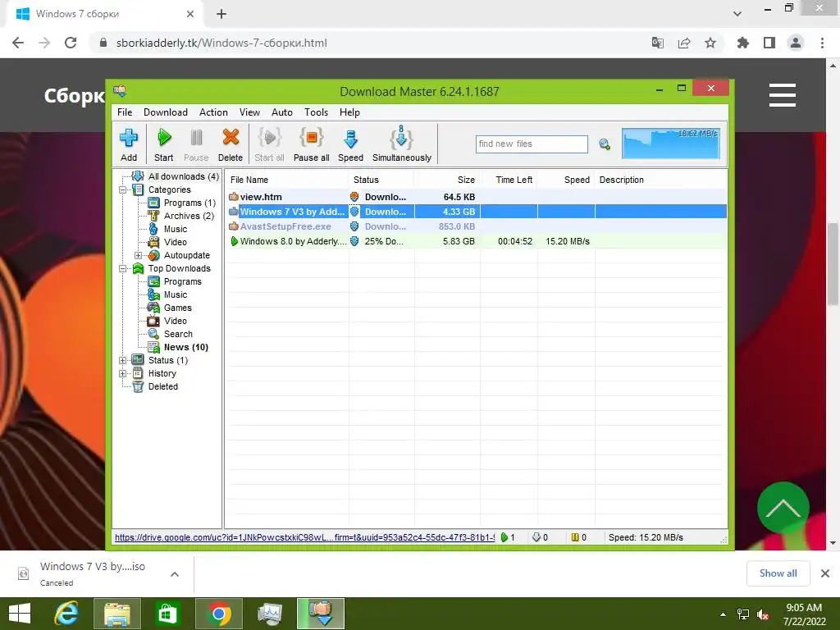Open the Download menu
This screenshot has height=630, width=840.
pos(166,112)
